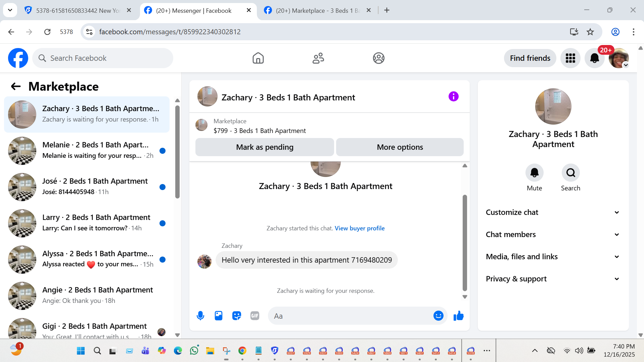Open the browser tab search dropdown
The image size is (644, 362).
coord(10,10)
